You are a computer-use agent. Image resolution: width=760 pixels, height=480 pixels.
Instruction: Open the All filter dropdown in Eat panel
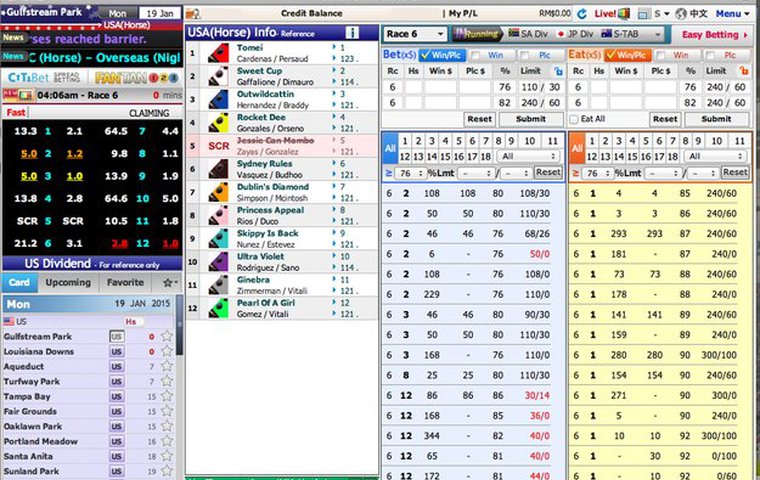click(x=715, y=156)
